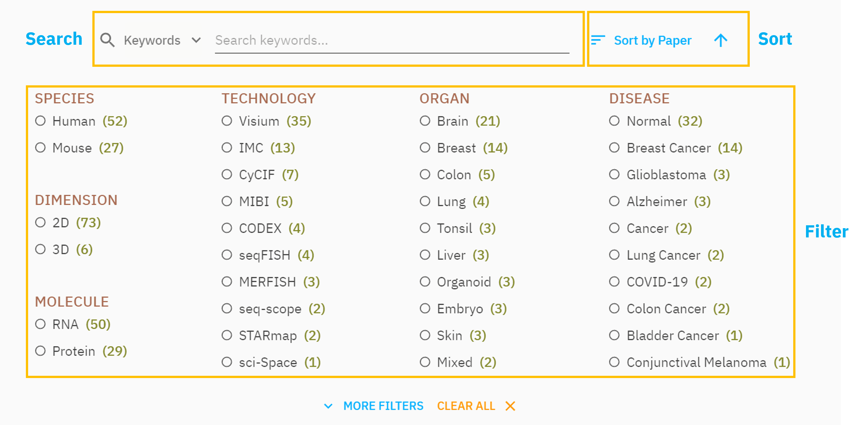
Task: Select the Human species radio button
Action: click(41, 121)
